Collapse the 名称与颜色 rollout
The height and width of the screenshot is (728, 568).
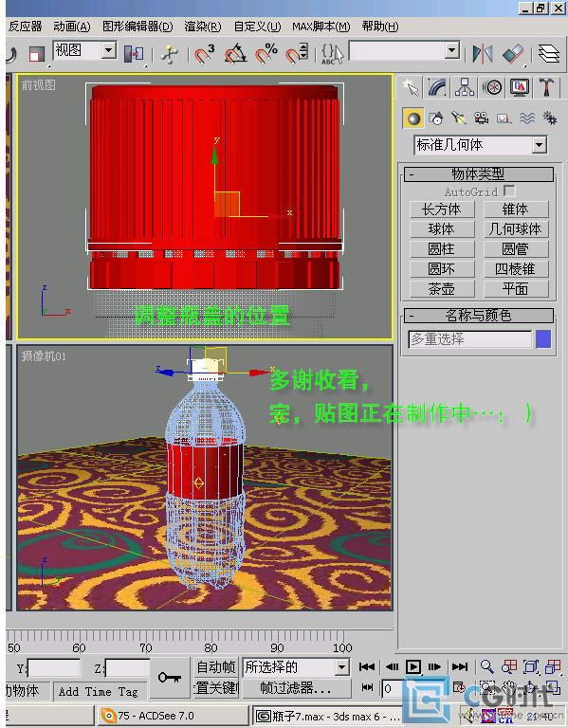[x=478, y=316]
